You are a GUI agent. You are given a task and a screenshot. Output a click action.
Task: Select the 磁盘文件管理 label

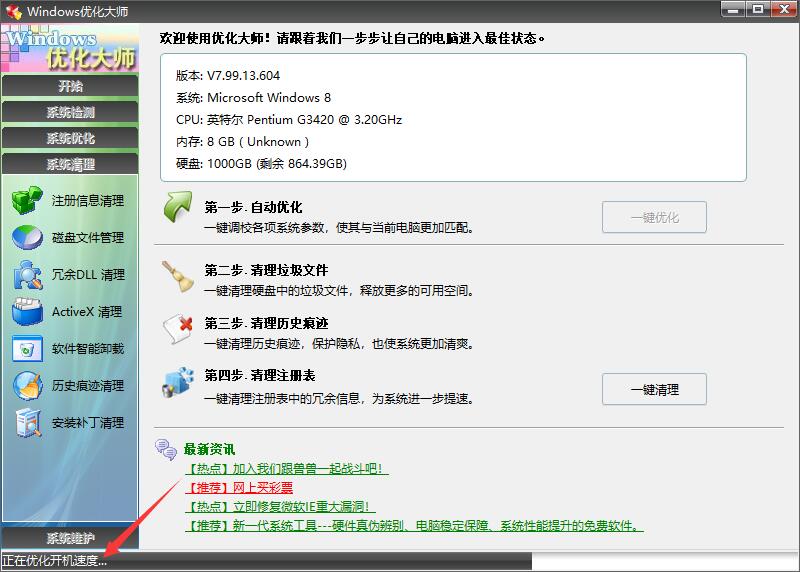click(88, 238)
